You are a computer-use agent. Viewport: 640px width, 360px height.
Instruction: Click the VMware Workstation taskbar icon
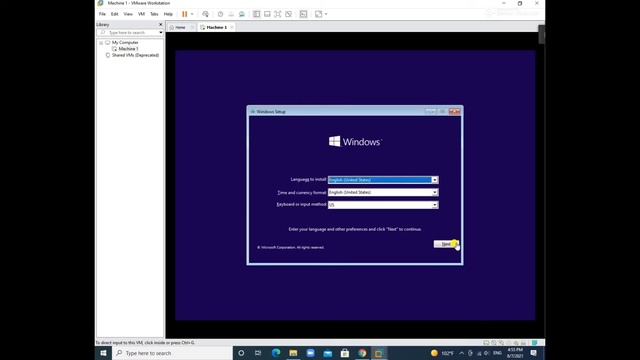[x=379, y=353]
